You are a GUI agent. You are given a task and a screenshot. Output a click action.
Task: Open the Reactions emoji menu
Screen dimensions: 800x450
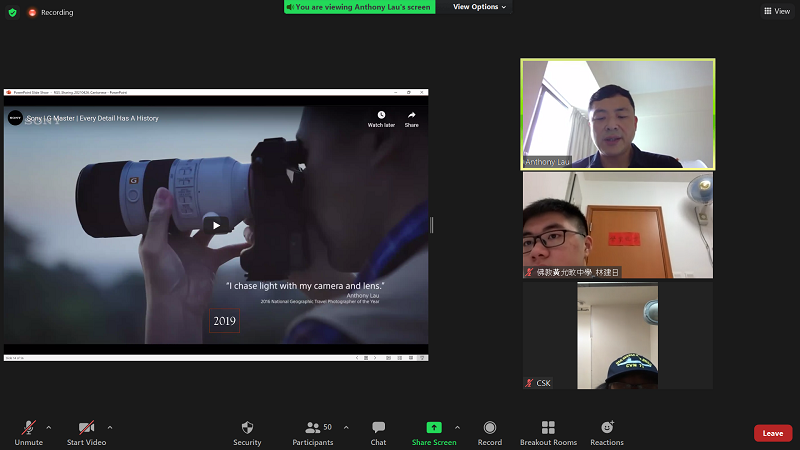point(607,428)
